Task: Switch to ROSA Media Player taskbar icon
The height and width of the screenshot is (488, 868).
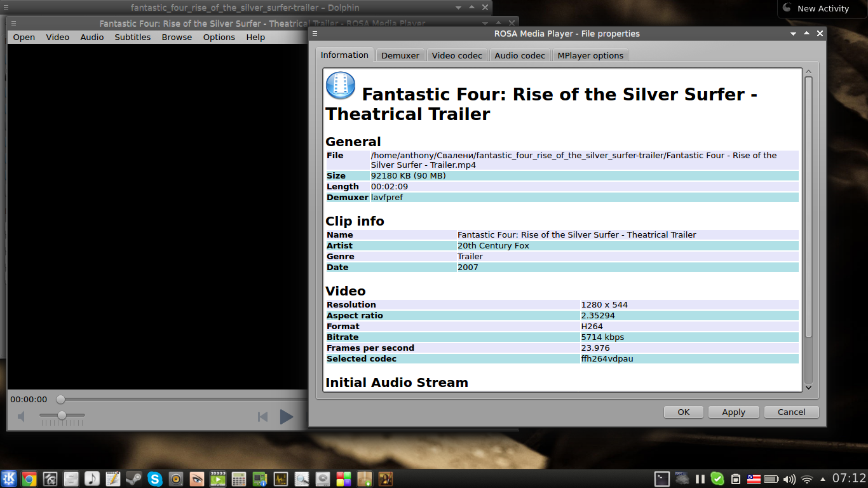Action: 218,478
